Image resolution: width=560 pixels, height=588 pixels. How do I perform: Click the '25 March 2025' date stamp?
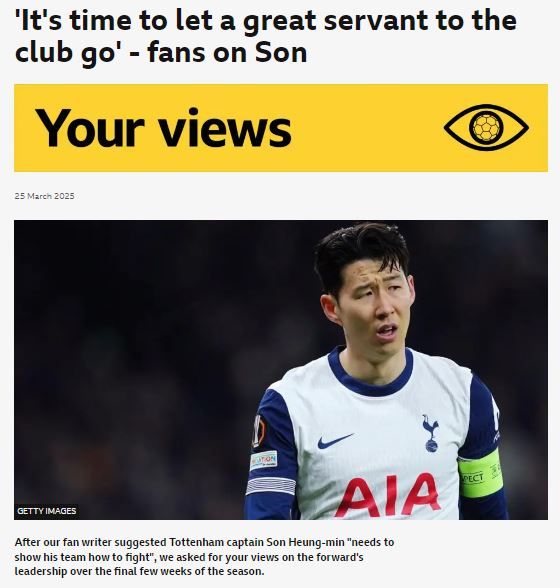[45, 196]
